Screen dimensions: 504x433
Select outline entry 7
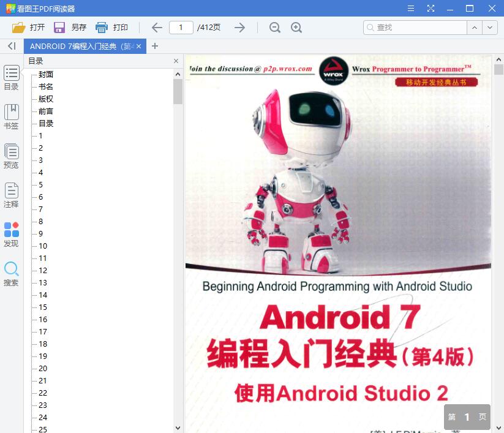[40, 209]
